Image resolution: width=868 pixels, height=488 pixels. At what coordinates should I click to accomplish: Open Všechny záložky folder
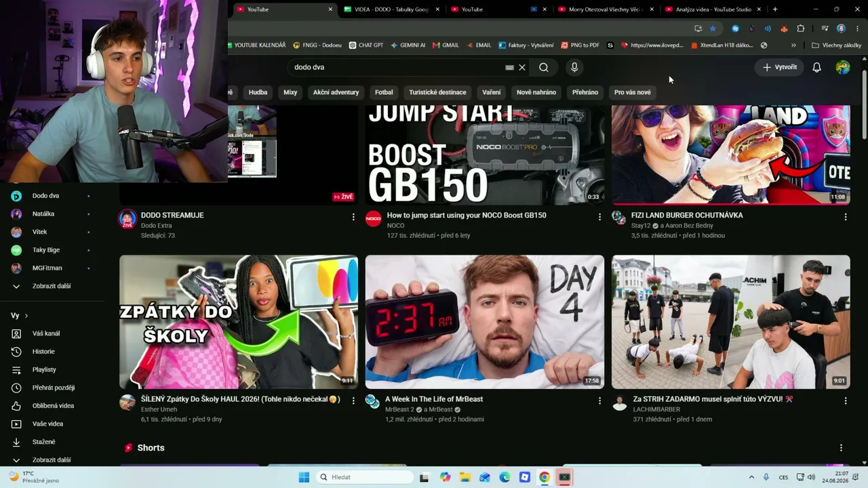[837, 45]
